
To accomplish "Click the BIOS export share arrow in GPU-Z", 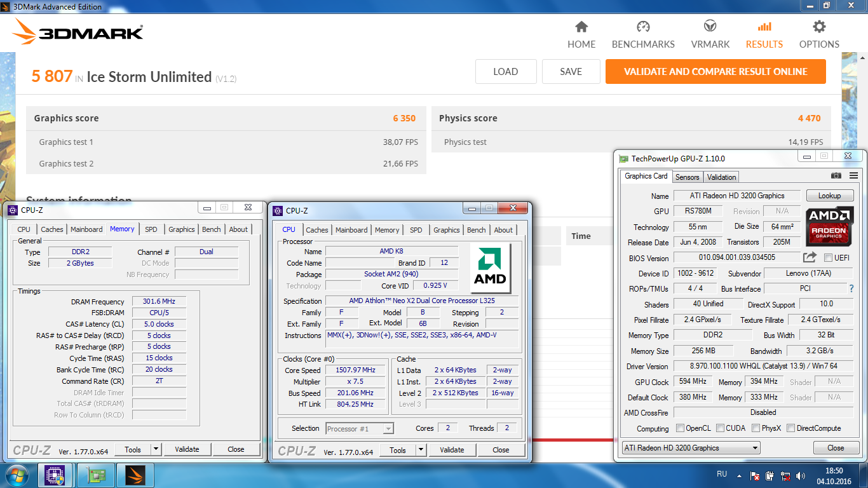I will (810, 257).
